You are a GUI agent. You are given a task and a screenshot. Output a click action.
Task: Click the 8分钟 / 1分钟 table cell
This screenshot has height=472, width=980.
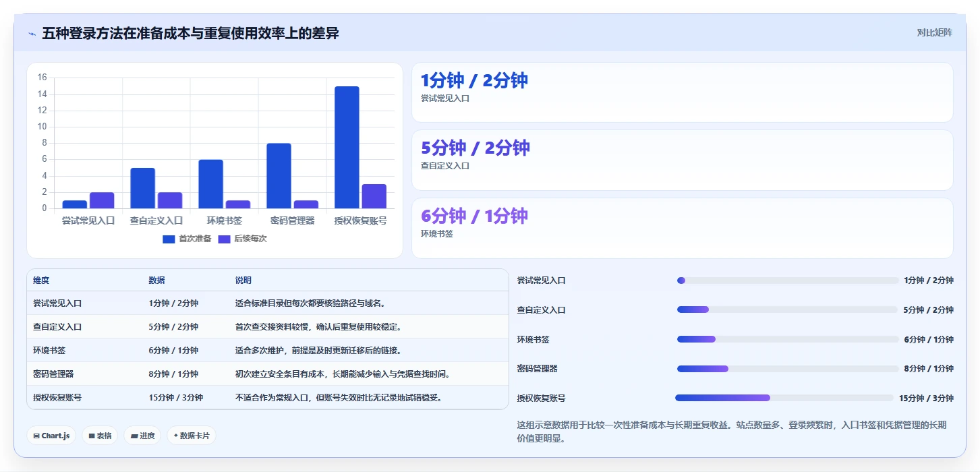[x=173, y=374]
